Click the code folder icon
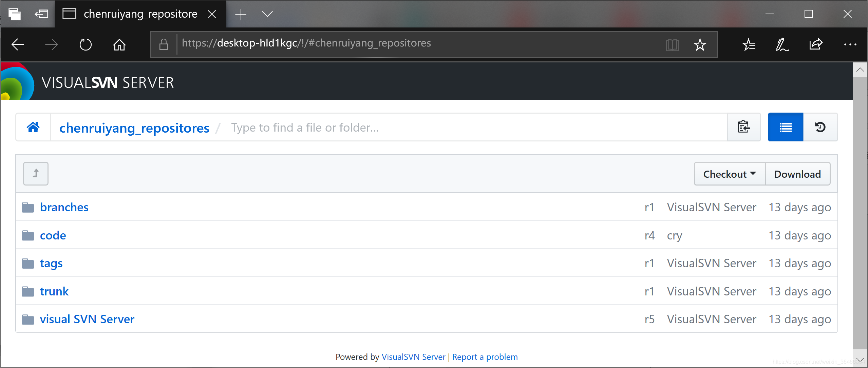The width and height of the screenshot is (868, 368). tap(28, 235)
